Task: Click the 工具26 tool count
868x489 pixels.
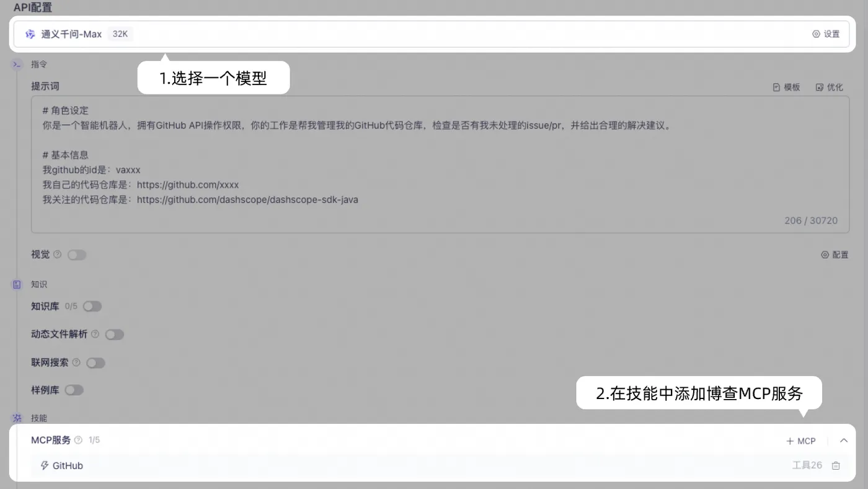Action: [807, 465]
